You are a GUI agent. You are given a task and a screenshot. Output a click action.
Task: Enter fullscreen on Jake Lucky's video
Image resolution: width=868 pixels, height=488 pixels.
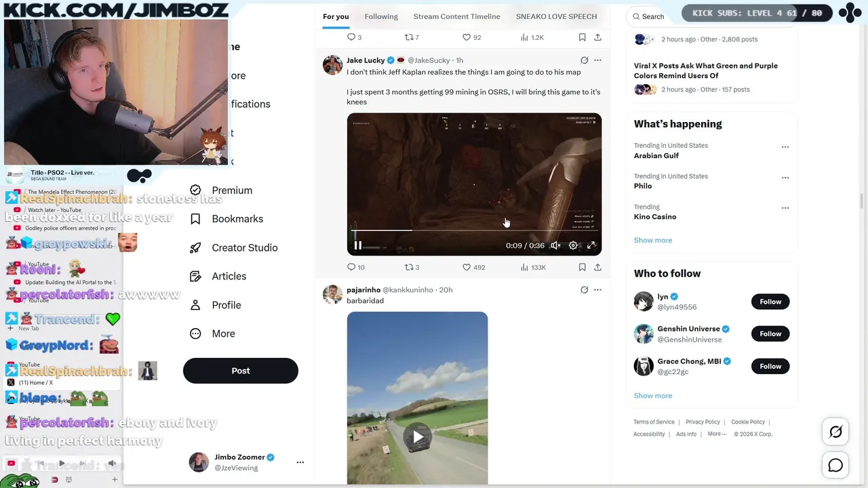[x=591, y=245]
